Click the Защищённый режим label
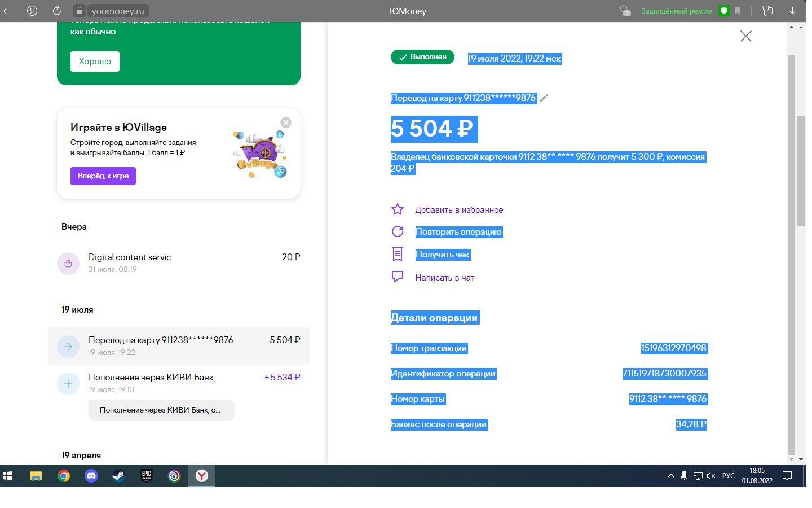 677,11
